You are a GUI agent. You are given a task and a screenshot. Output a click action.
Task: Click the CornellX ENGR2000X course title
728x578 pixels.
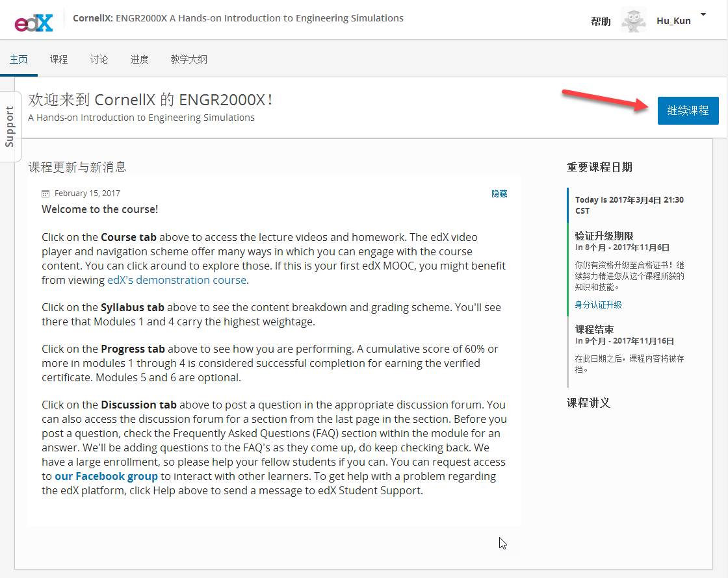click(x=238, y=18)
